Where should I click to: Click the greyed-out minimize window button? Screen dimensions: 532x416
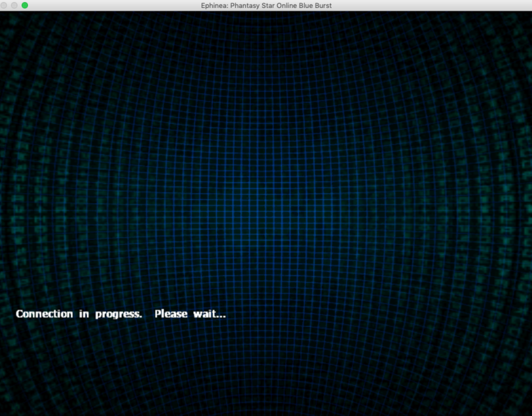(14, 5)
